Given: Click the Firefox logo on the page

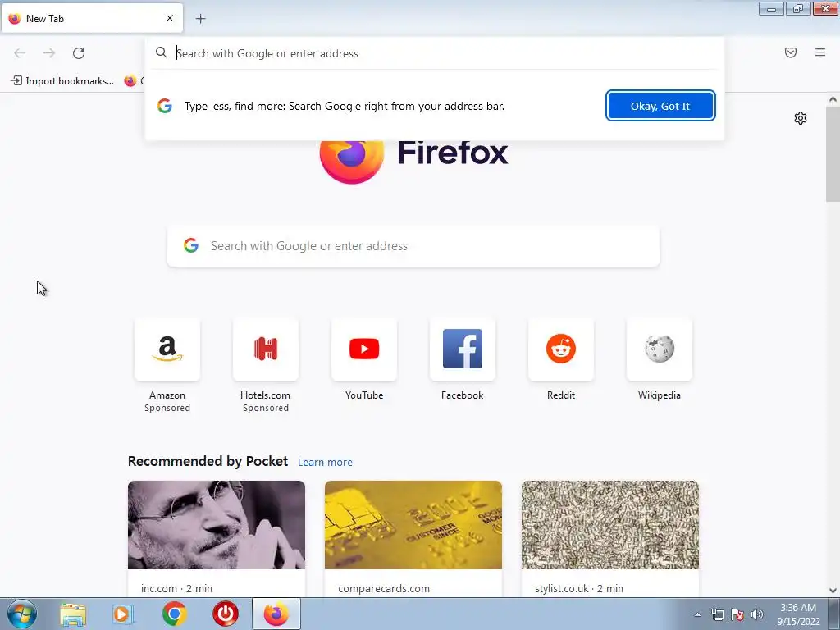Looking at the screenshot, I should coord(352,161).
